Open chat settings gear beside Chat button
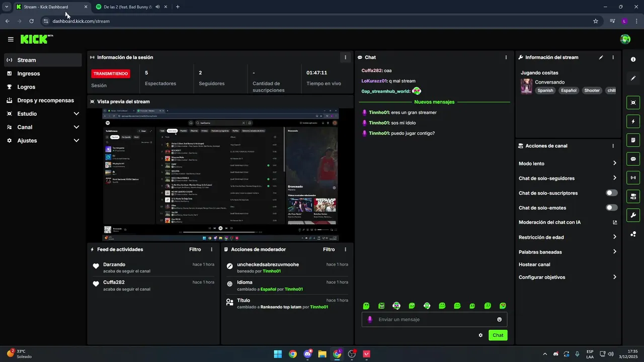Image resolution: width=644 pixels, height=362 pixels. click(x=480, y=335)
